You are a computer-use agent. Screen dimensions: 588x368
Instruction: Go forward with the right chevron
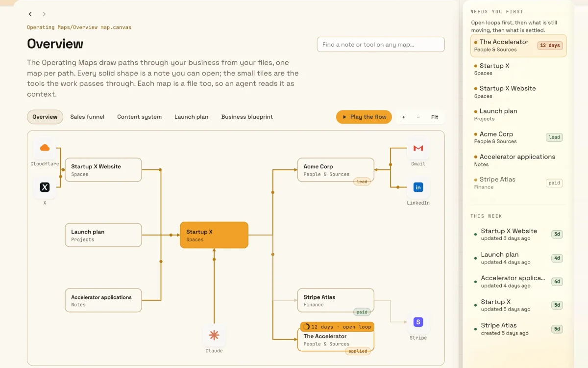[x=44, y=14]
